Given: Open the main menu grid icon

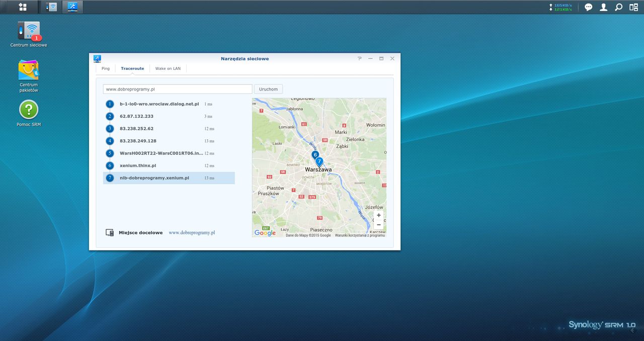Looking at the screenshot, I should (23, 7).
